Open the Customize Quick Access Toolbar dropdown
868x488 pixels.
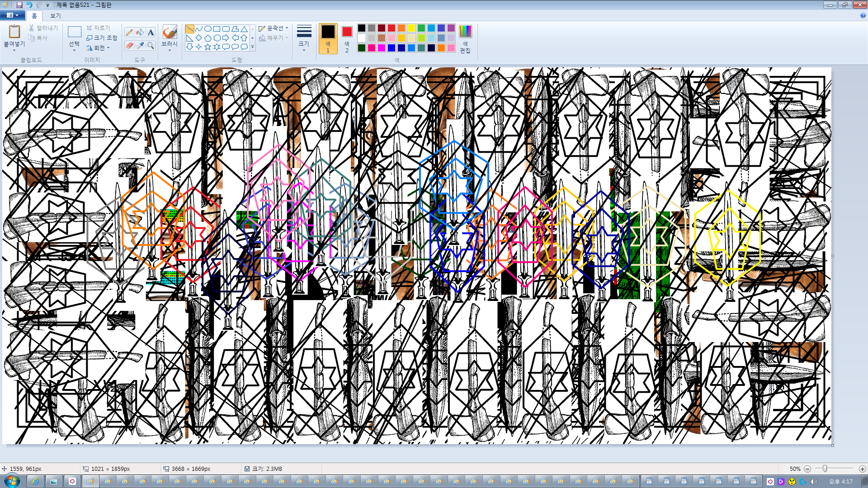[x=47, y=5]
